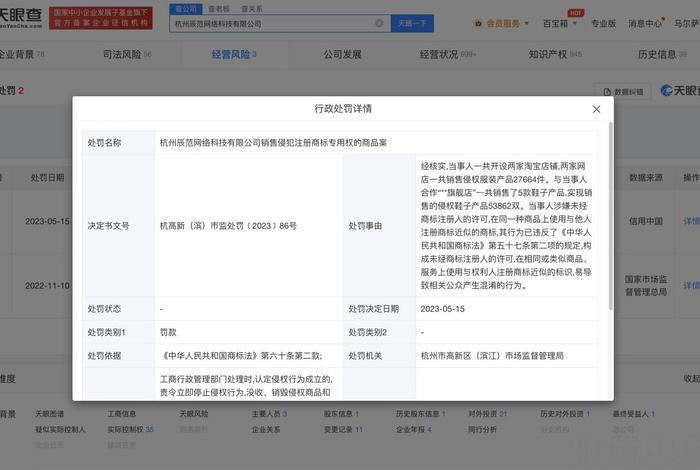Open the 经营风险 tab
This screenshot has height=470, width=700.
point(234,54)
